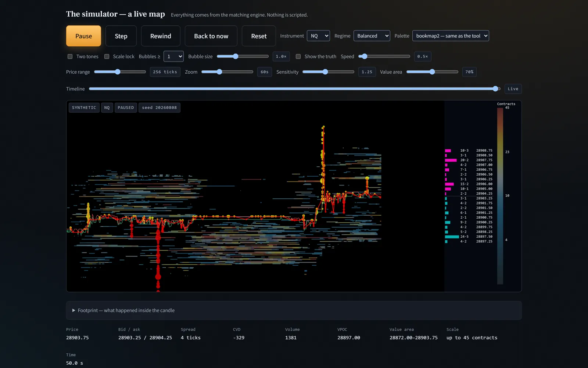Open the Regime Balanced dropdown
The height and width of the screenshot is (368, 588).
point(372,36)
